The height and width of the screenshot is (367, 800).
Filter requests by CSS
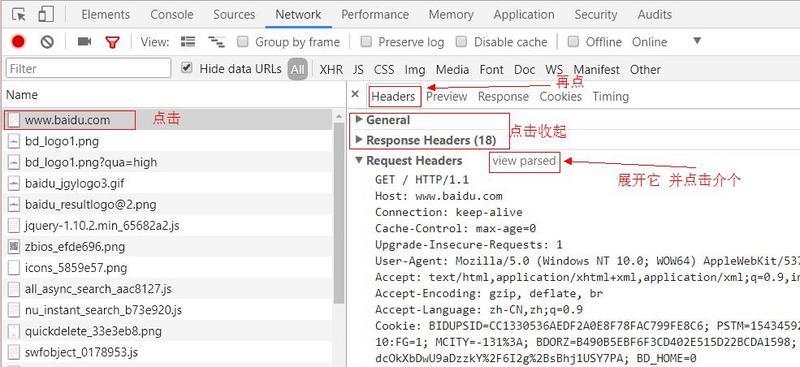[384, 69]
